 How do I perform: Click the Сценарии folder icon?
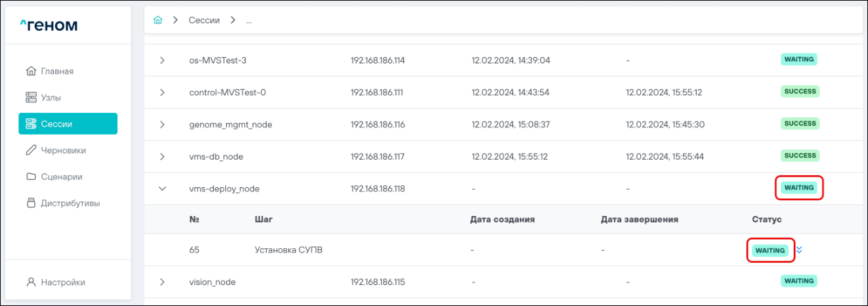tap(31, 177)
